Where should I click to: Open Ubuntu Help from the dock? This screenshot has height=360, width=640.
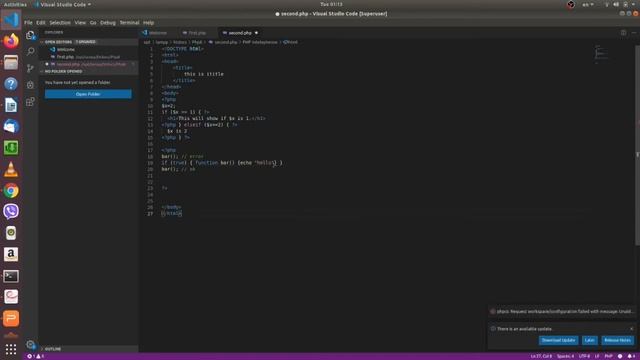click(11, 84)
